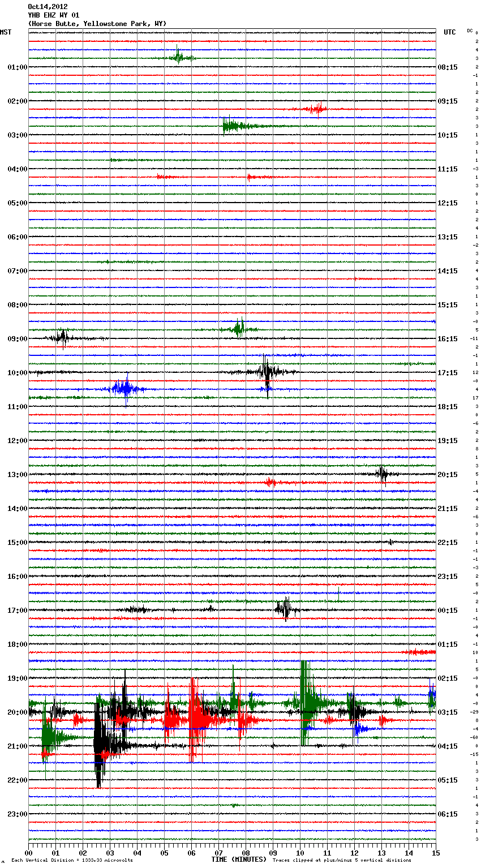Click the 00:15 UTC time label

click(448, 611)
